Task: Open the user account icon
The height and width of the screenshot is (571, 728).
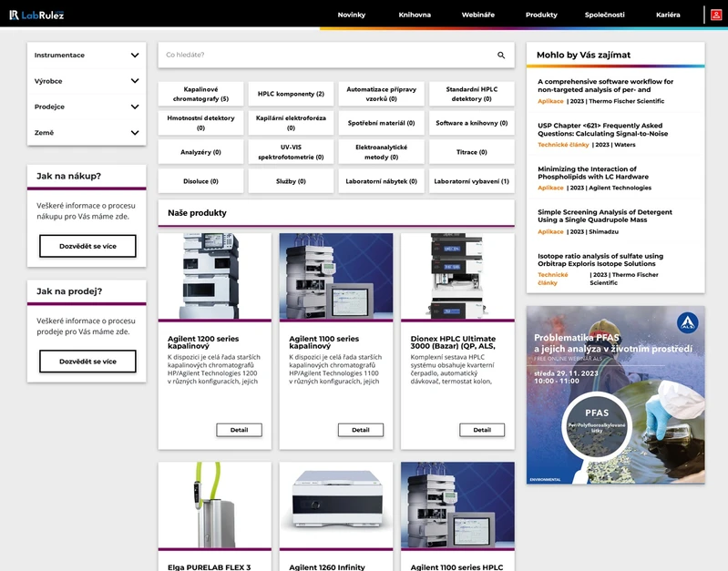Action: pyautogui.click(x=716, y=15)
